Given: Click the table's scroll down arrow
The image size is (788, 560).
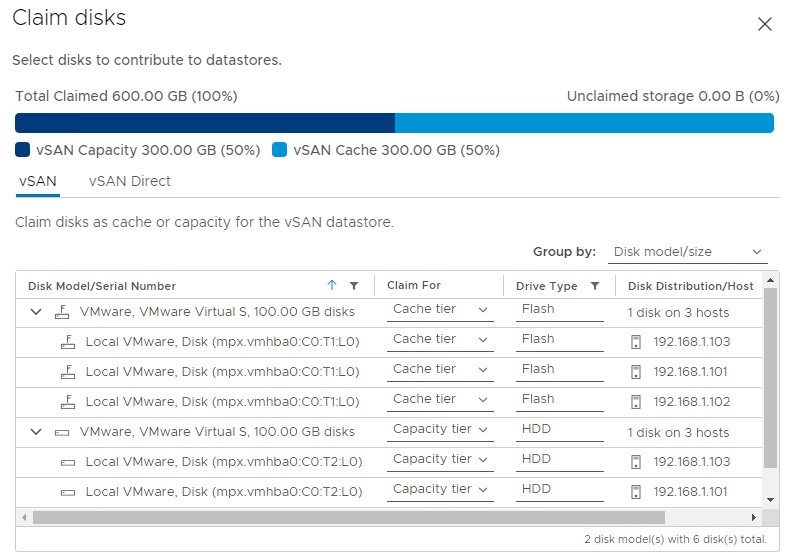Looking at the screenshot, I should pos(770,499).
